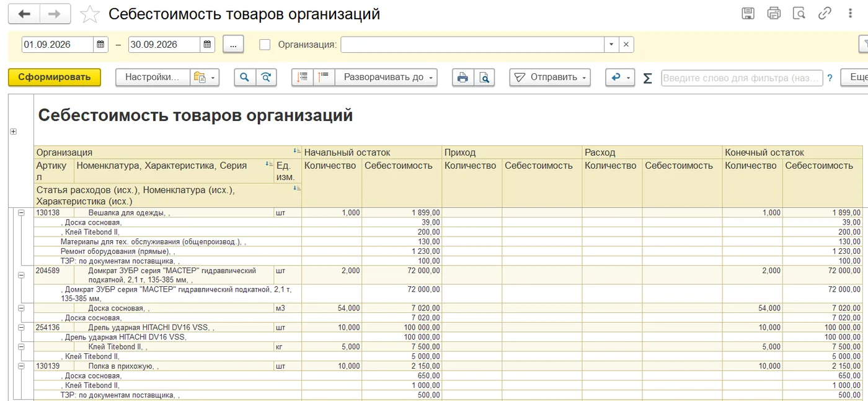868x401 pixels.
Task: Click the blue return arrow dropdown button
Action: 620,77
